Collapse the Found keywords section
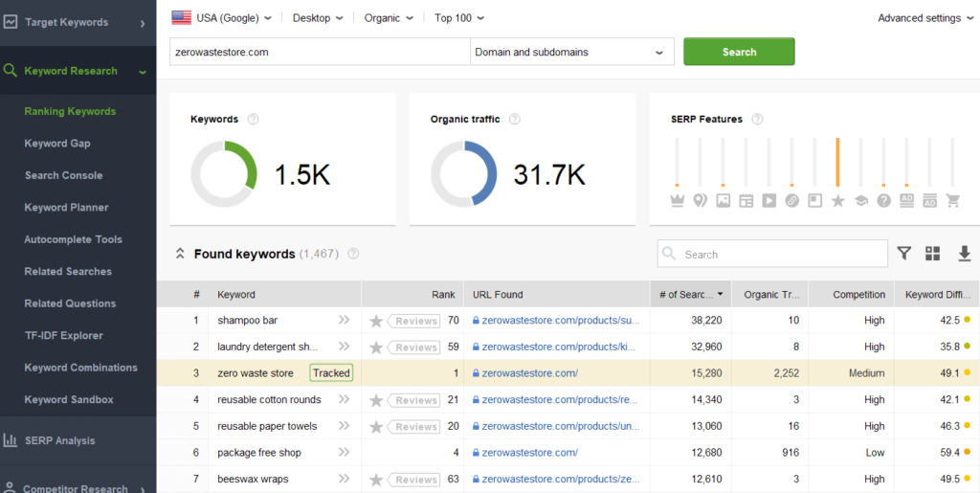Image resolution: width=980 pixels, height=493 pixels. [179, 254]
